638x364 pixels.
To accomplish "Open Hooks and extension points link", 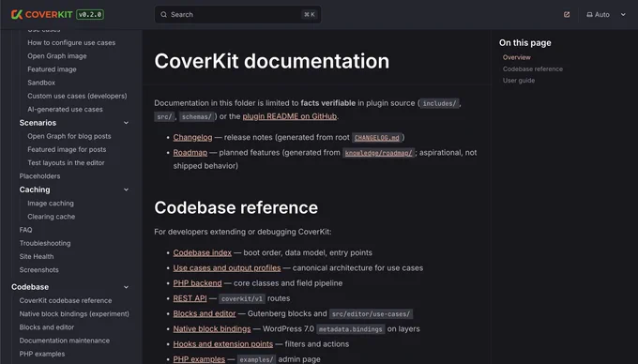I will pyautogui.click(x=223, y=344).
